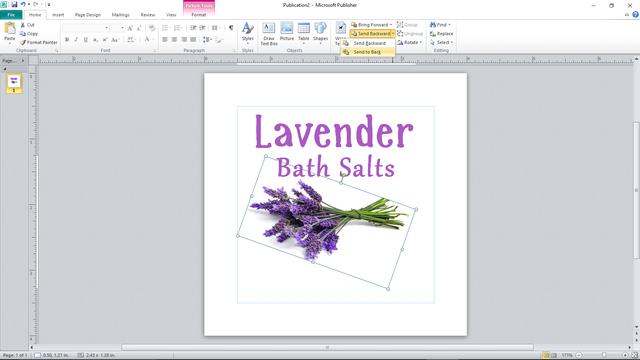Click the Group objects command

tap(407, 25)
